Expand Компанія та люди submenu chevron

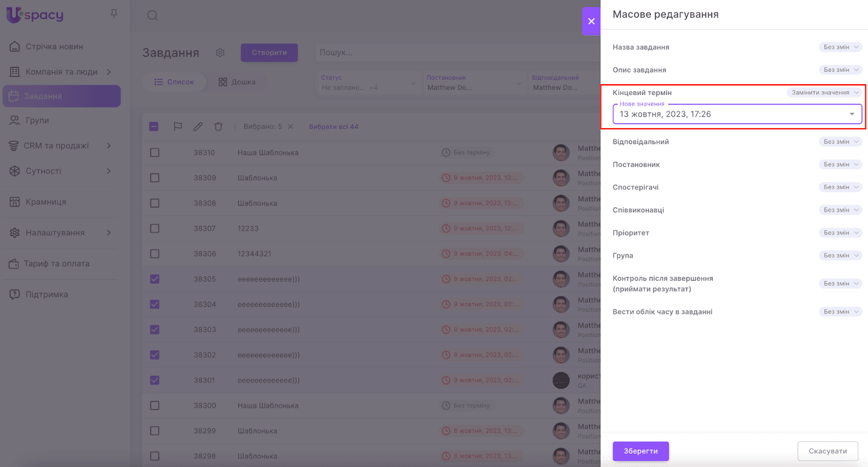(108, 72)
